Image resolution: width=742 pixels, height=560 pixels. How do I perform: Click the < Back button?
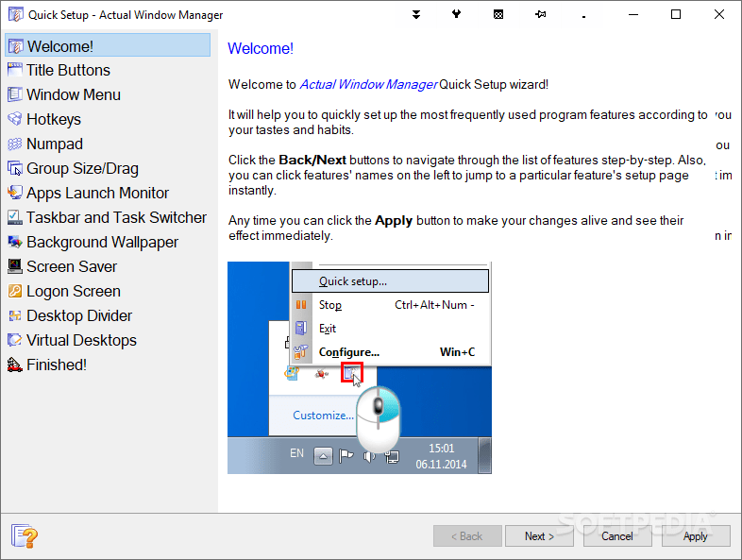click(x=467, y=535)
